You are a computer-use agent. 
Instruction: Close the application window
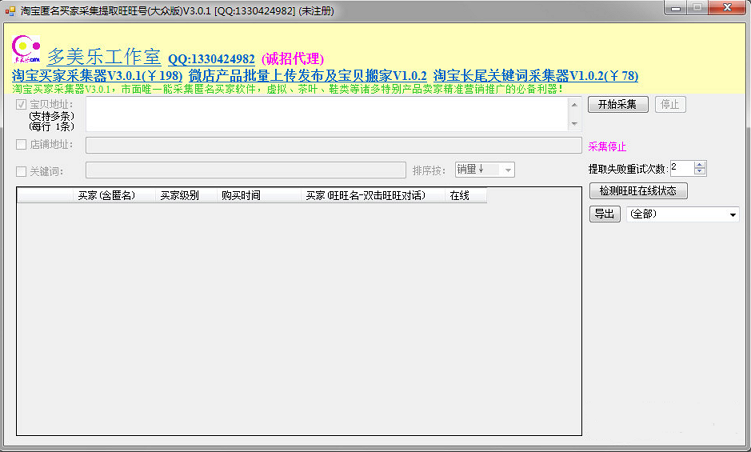tap(727, 8)
